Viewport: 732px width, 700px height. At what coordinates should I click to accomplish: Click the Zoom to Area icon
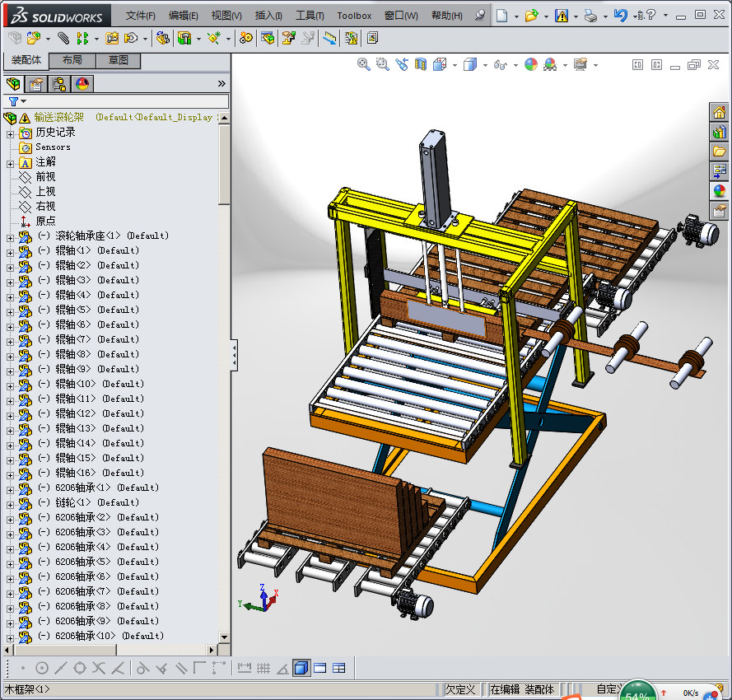382,64
